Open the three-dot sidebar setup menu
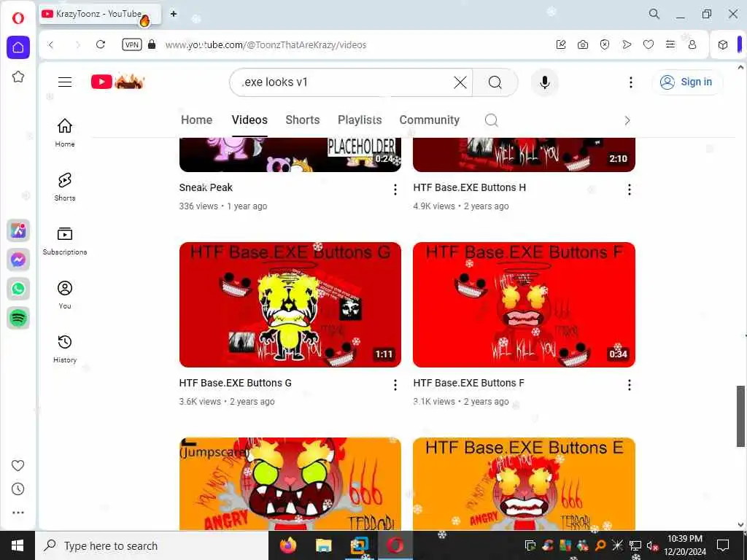The width and height of the screenshot is (747, 560). pyautogui.click(x=18, y=513)
